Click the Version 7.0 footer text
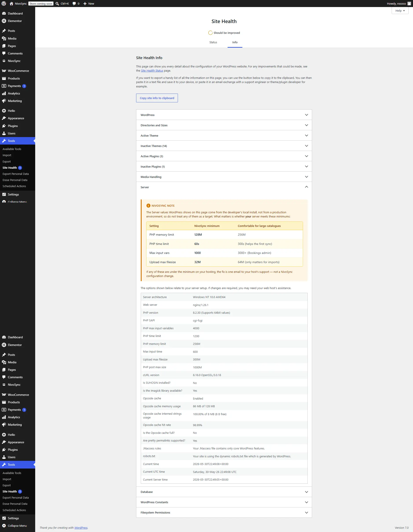 tap(402, 528)
